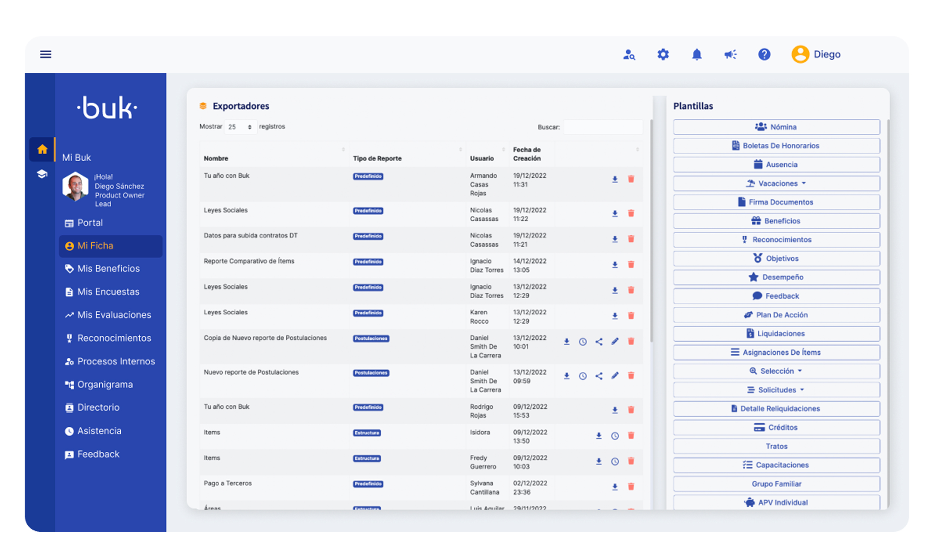Open the help question mark icon

coord(764,55)
